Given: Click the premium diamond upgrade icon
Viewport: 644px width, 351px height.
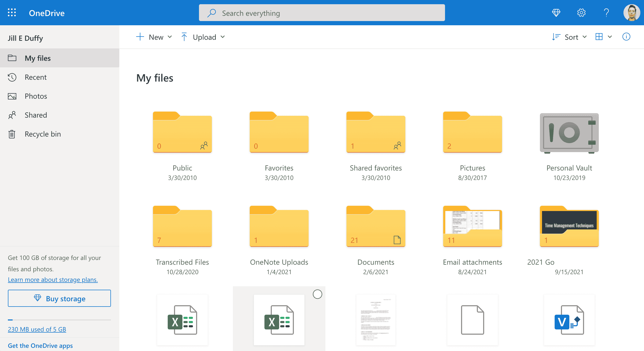Looking at the screenshot, I should tap(556, 12).
